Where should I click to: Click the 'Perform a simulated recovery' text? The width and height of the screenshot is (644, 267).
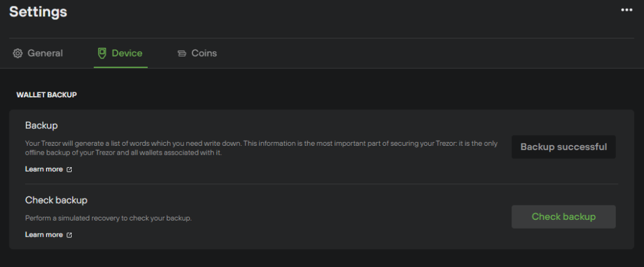[108, 219]
